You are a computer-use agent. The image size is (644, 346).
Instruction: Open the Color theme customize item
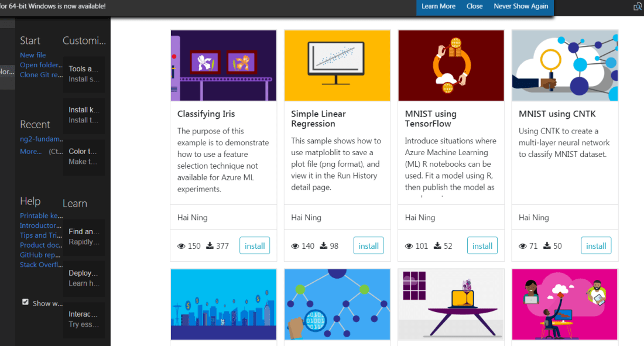point(83,156)
